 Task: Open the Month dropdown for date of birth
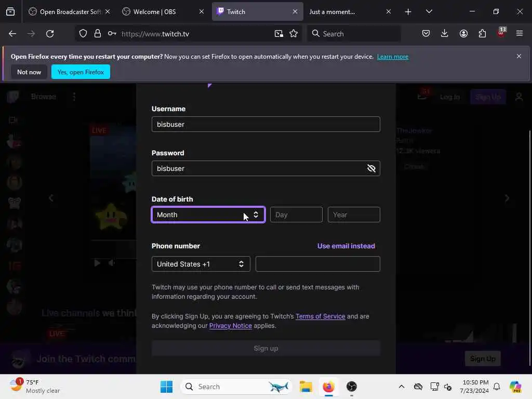(208, 215)
